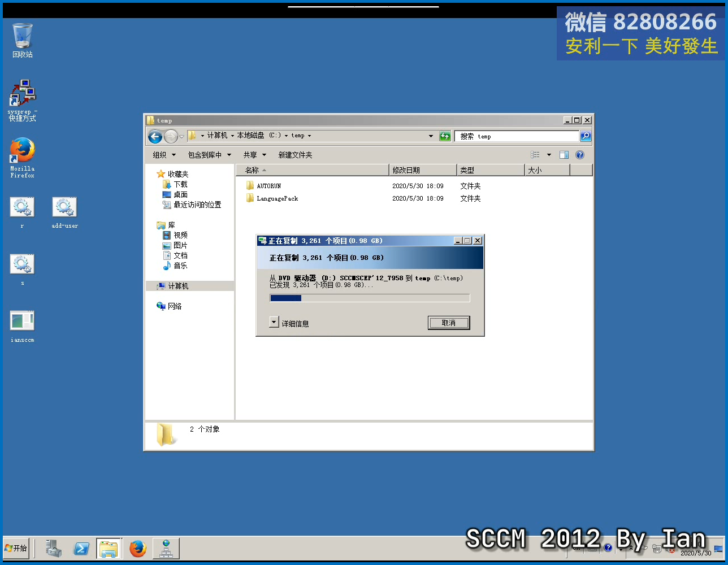Select the LanguagePack folder icon
Image resolution: width=728 pixels, height=565 pixels.
coord(250,198)
